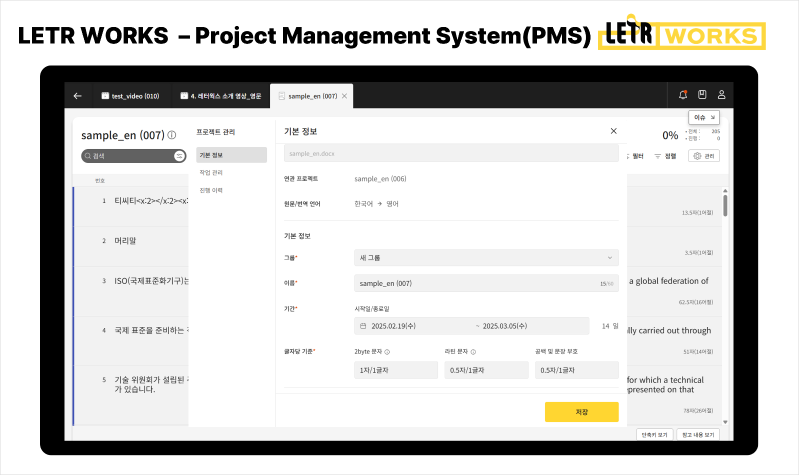Click info icon next to 라틴 문자
The width and height of the screenshot is (799, 475).
tap(473, 352)
